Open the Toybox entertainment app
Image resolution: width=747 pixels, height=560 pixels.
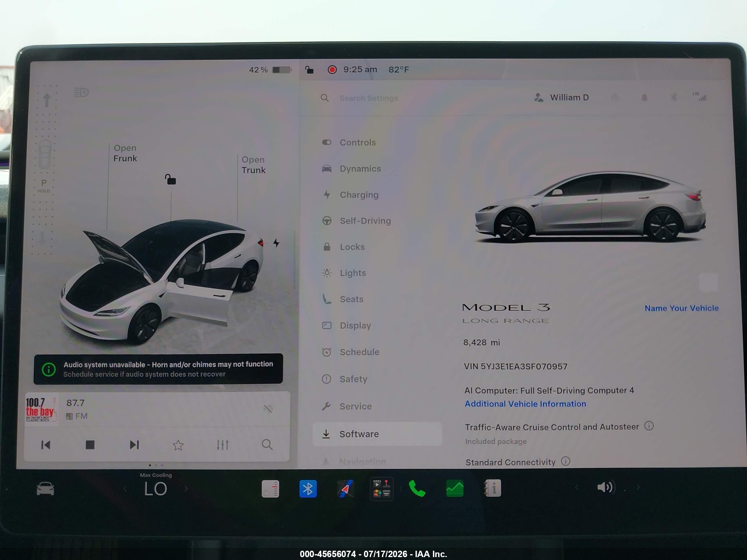click(382, 489)
